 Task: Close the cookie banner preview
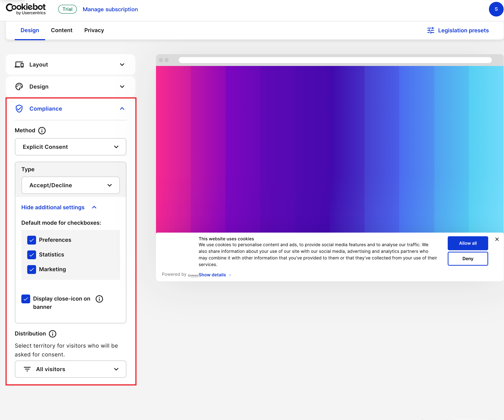[497, 239]
